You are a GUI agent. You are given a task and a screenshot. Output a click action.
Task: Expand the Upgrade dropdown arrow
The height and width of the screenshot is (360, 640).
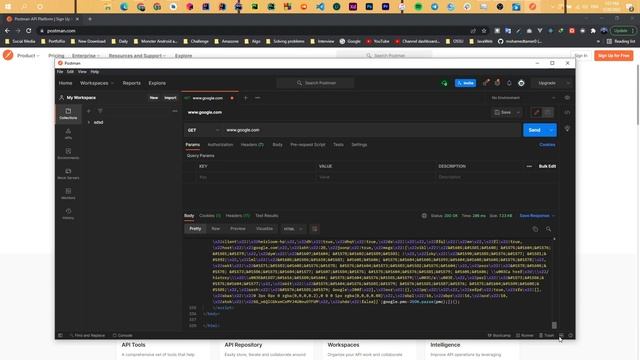click(x=568, y=83)
